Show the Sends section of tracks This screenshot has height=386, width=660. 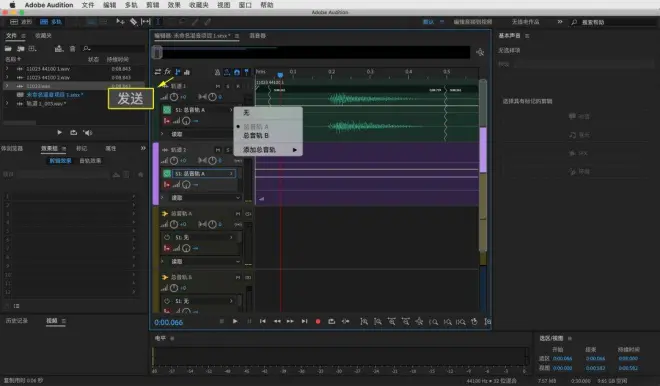177,72
